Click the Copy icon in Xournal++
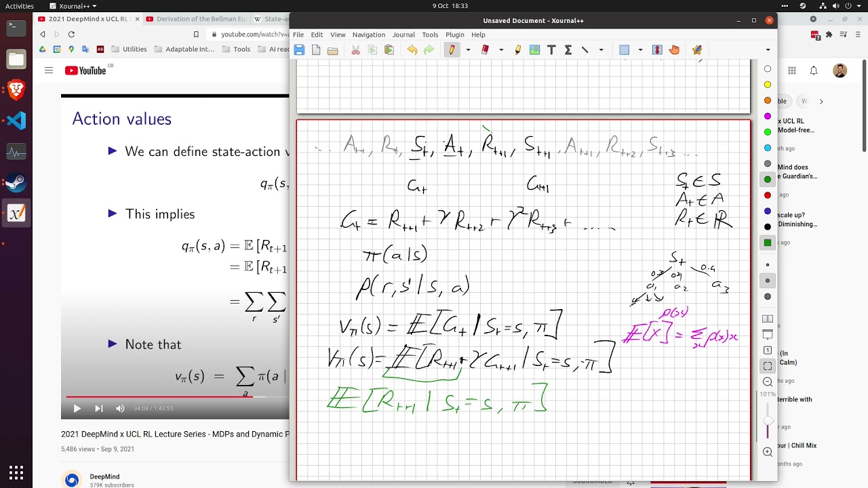Viewport: 868px width, 488px height. tap(372, 49)
